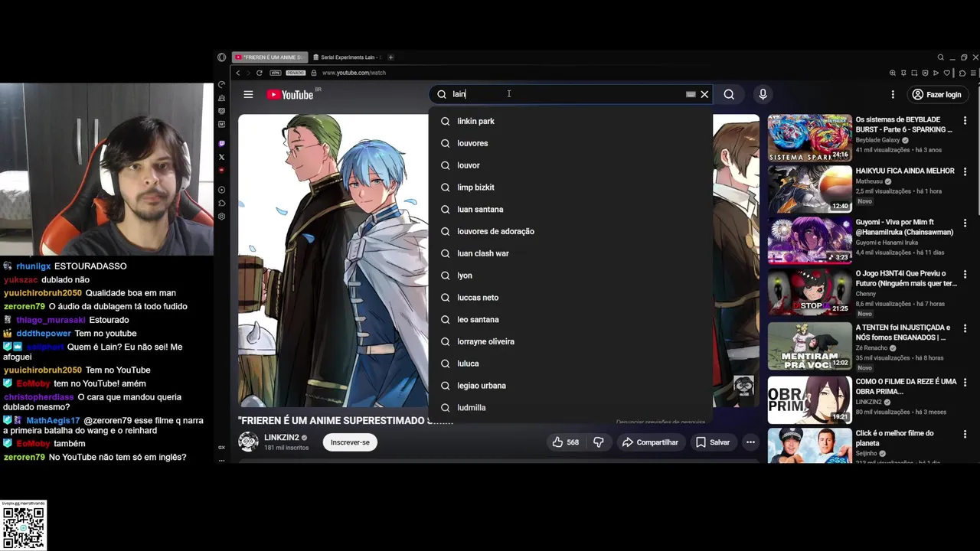The image size is (980, 551).
Task: Go back with the browser back arrow
Action: tap(238, 73)
